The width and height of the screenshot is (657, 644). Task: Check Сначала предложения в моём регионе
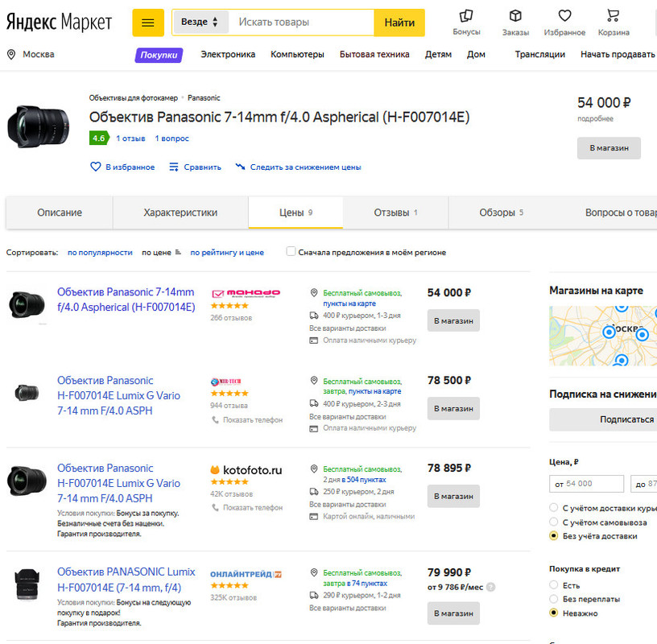tap(291, 251)
